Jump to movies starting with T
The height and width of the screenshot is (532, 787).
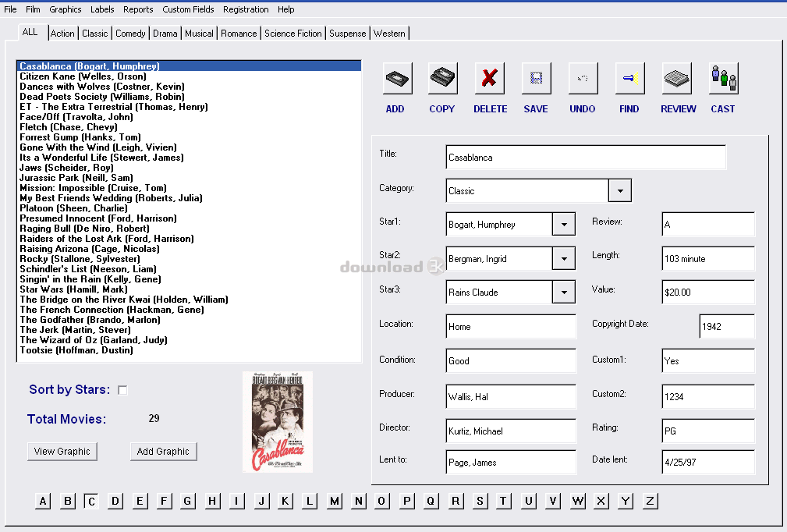503,501
